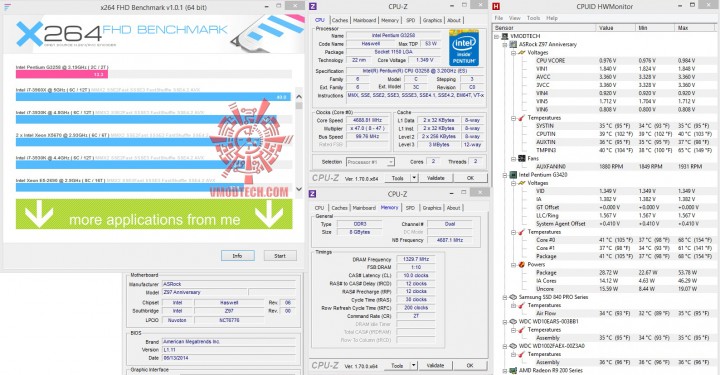This screenshot has height=375, width=720.
Task: Open SPD tab in lower CPU-Z window
Action: (410, 208)
